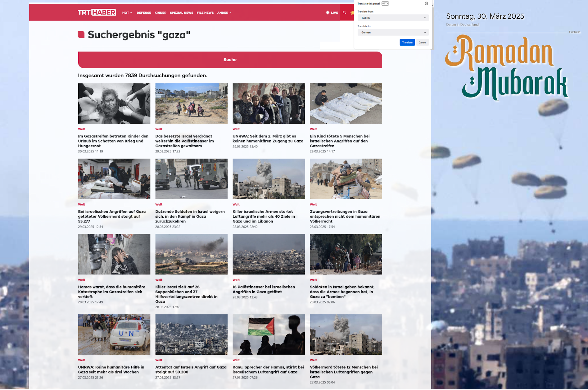This screenshot has width=588, height=390.
Task: Go to the SPEZIAL NEWS section
Action: pyautogui.click(x=181, y=13)
